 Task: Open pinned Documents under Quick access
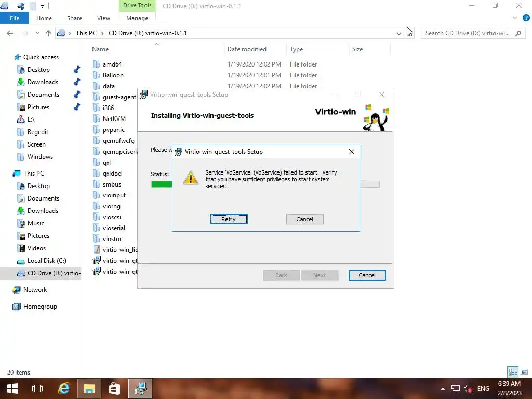coord(43,95)
